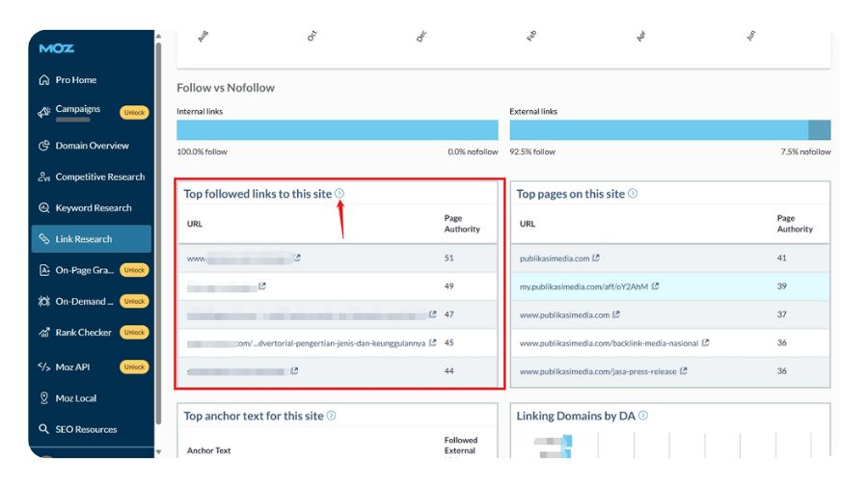Click the Follow vs Nofollow heading

coord(226,88)
